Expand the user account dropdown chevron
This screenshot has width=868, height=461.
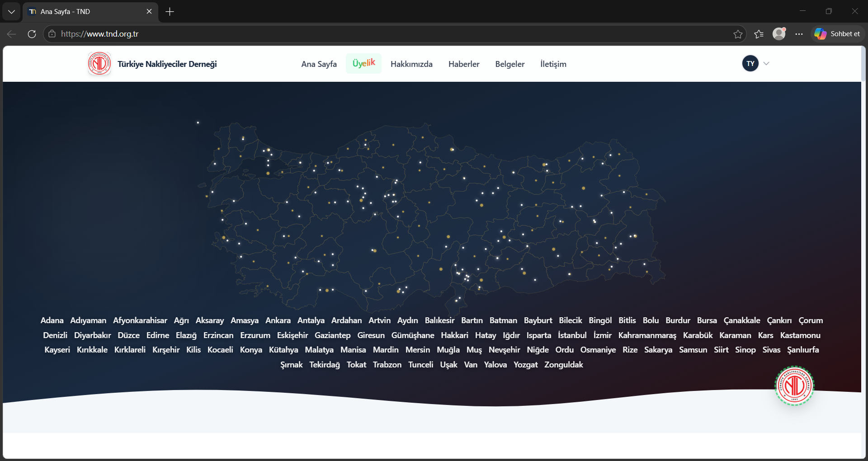click(x=766, y=64)
